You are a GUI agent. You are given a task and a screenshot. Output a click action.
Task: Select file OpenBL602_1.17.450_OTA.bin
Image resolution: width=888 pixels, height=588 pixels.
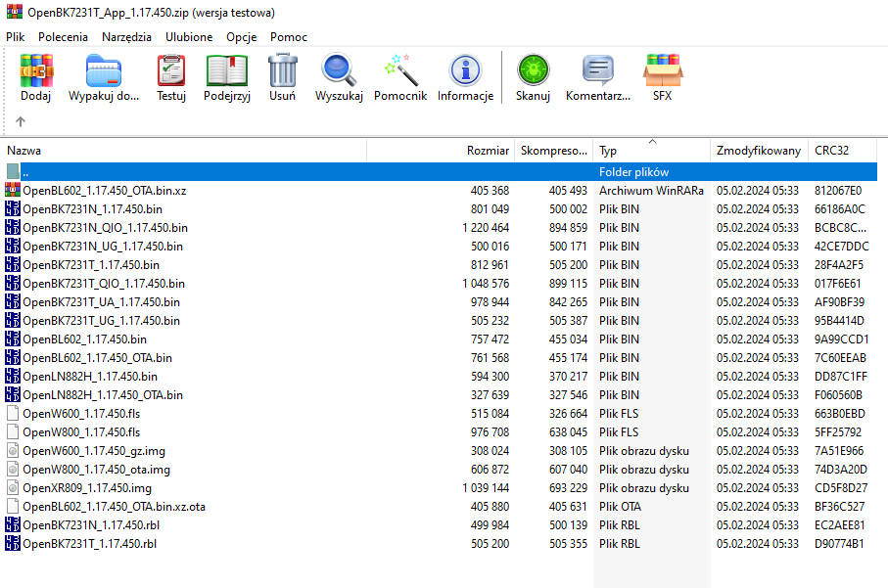[x=97, y=358]
